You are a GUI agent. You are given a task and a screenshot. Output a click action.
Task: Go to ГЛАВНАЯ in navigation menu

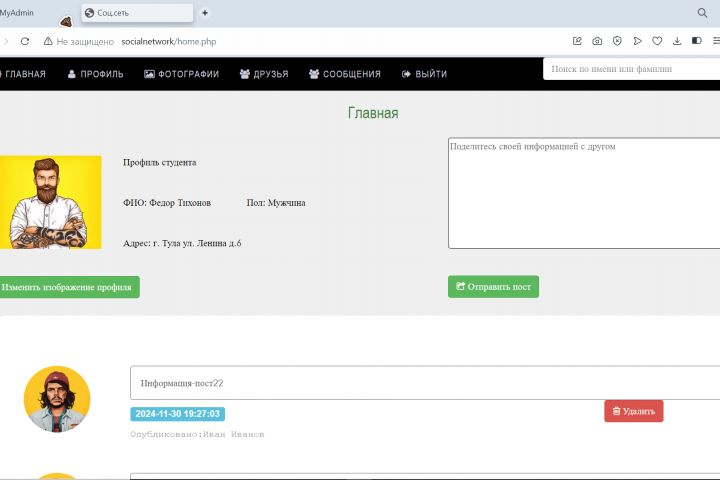pos(23,74)
